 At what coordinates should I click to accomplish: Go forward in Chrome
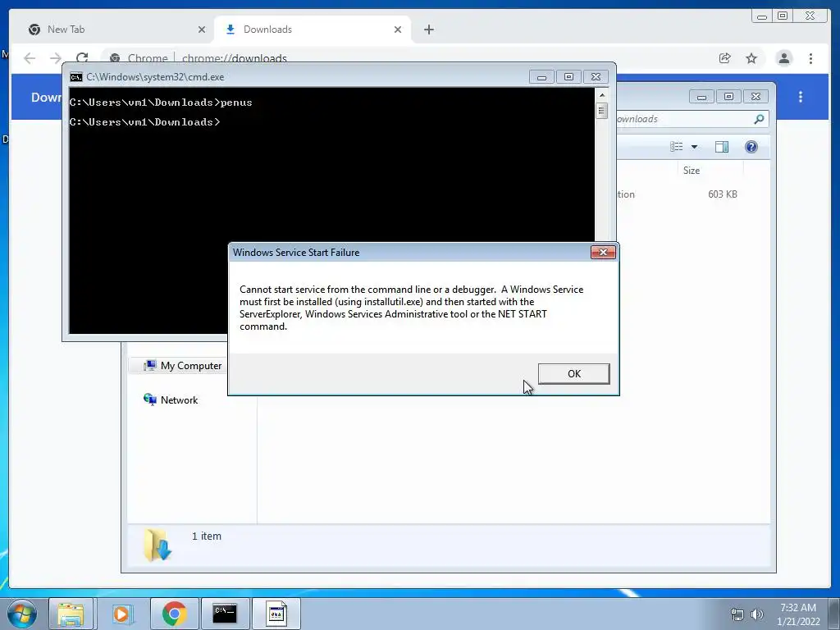(56, 58)
